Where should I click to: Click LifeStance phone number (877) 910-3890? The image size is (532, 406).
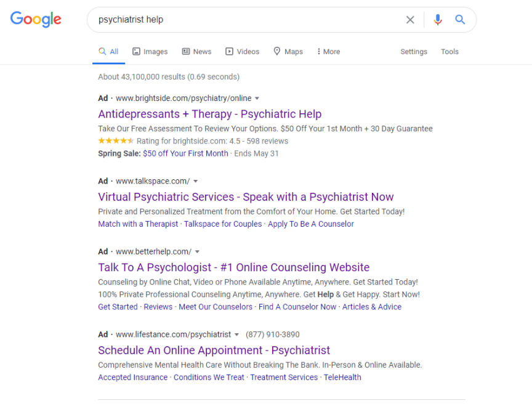pyautogui.click(x=272, y=335)
